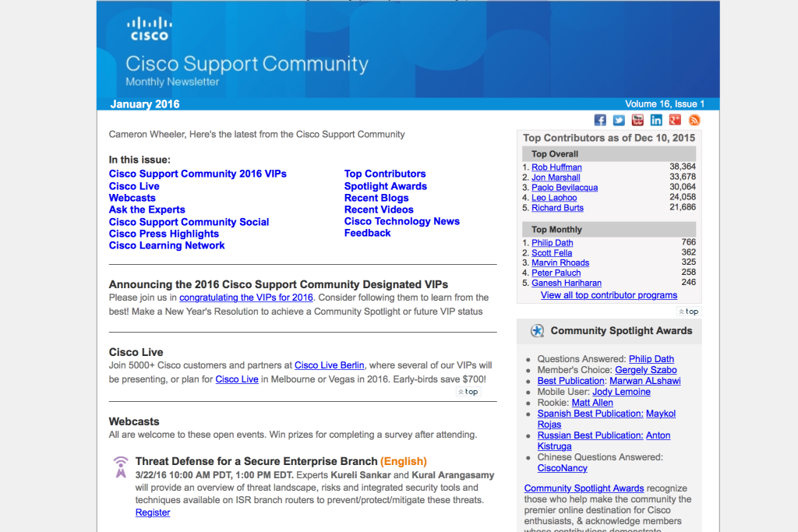Jump to top from Cisco Live section
The image size is (798, 532).
tap(468, 392)
